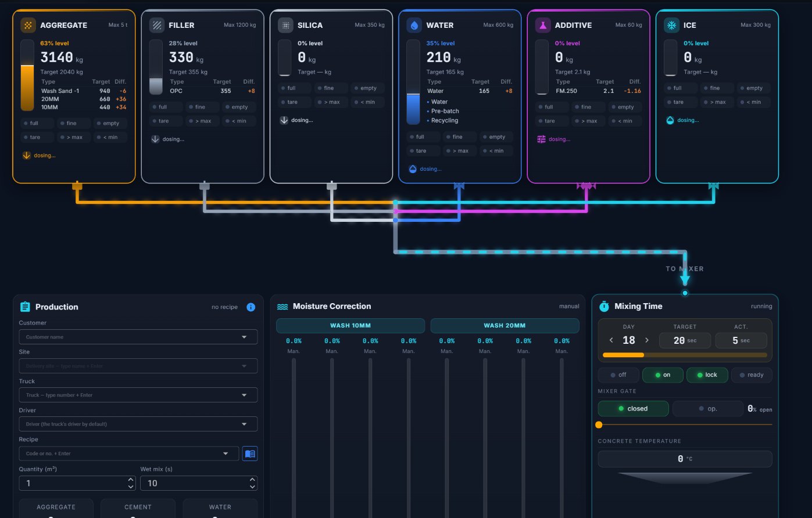Click the Production info icon

tap(251, 307)
